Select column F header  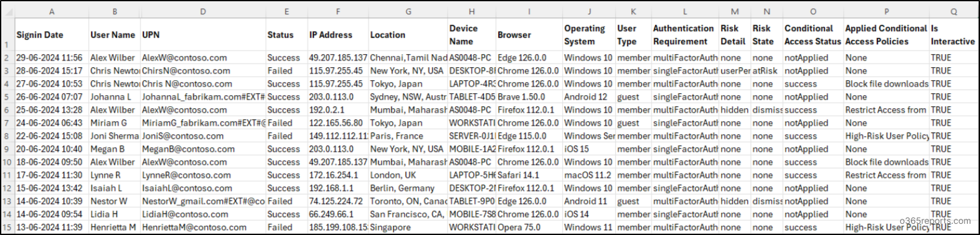point(337,11)
